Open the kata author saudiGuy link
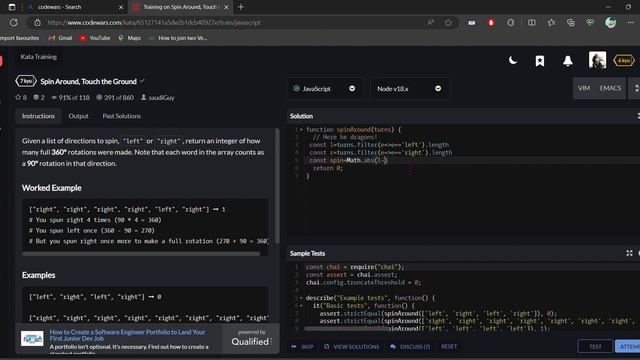Viewport: 640px width, 360px height. pyautogui.click(x=158, y=98)
